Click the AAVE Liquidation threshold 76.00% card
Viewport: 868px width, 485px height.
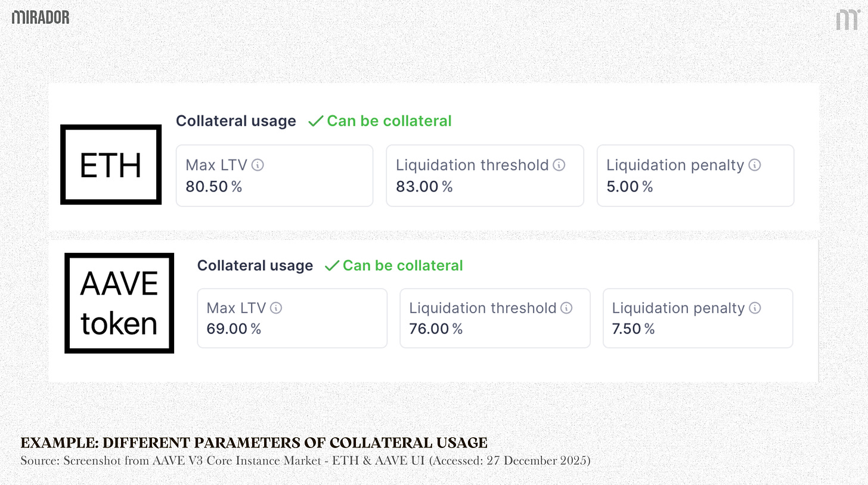point(495,319)
